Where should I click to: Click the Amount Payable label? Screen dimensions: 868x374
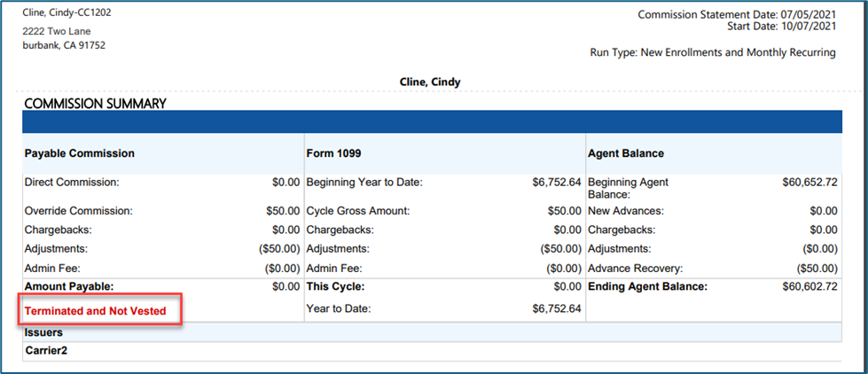point(70,286)
